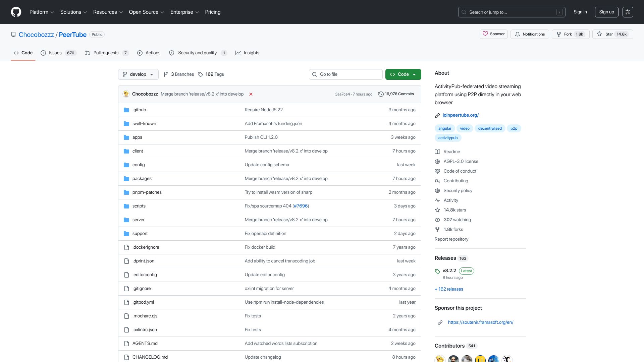Select the activitypub topic tag
This screenshot has height=362, width=644.
click(x=448, y=138)
